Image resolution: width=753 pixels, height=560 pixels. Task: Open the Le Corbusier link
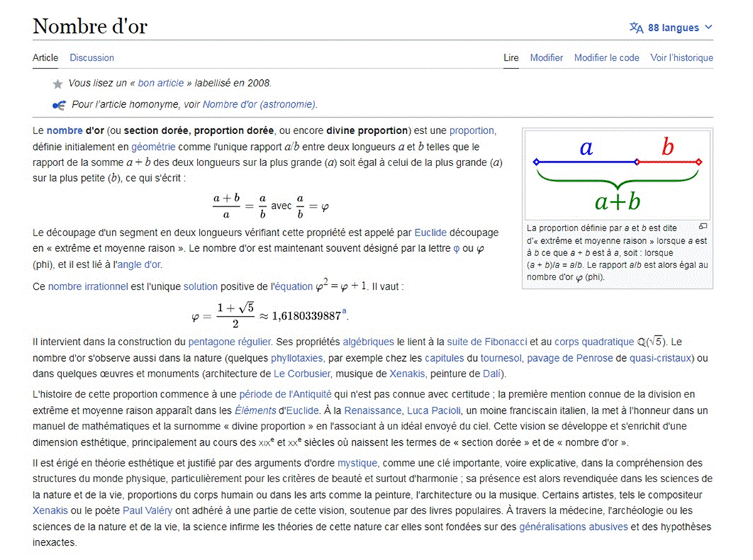302,374
